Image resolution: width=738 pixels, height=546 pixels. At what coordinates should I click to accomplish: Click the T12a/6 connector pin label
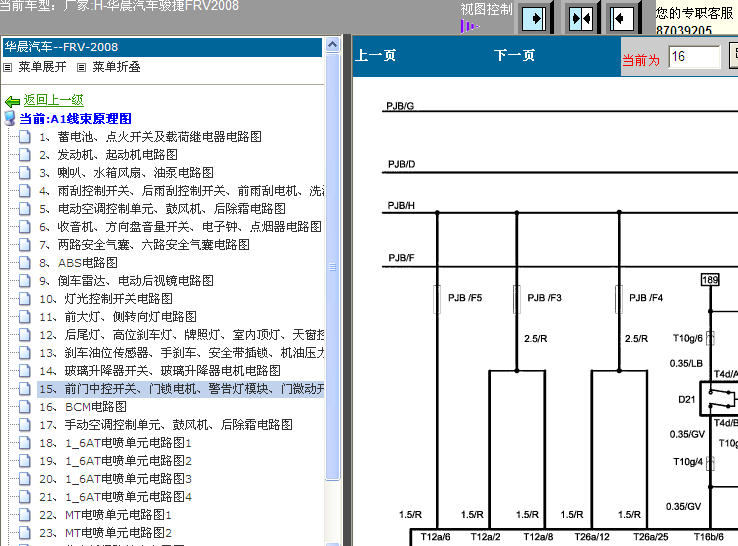click(435, 537)
